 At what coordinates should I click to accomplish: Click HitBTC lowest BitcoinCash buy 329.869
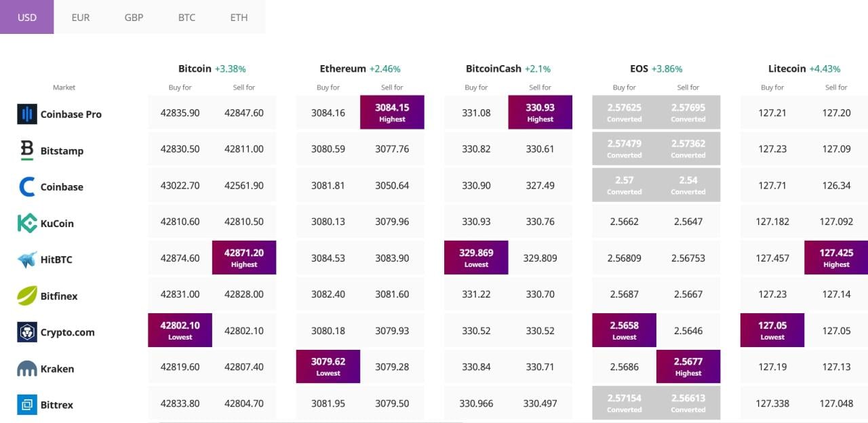coord(476,257)
